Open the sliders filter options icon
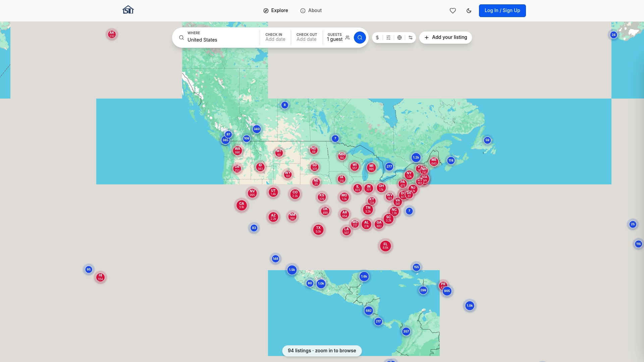Image resolution: width=644 pixels, height=362 pixels. point(388,38)
